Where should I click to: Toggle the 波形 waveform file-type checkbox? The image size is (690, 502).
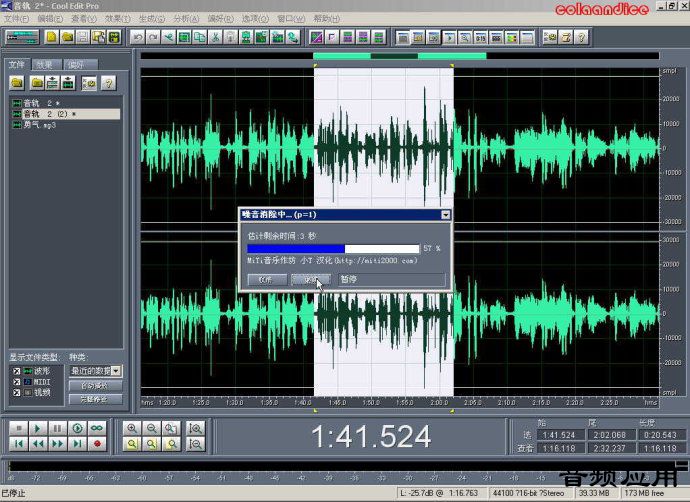coord(16,371)
